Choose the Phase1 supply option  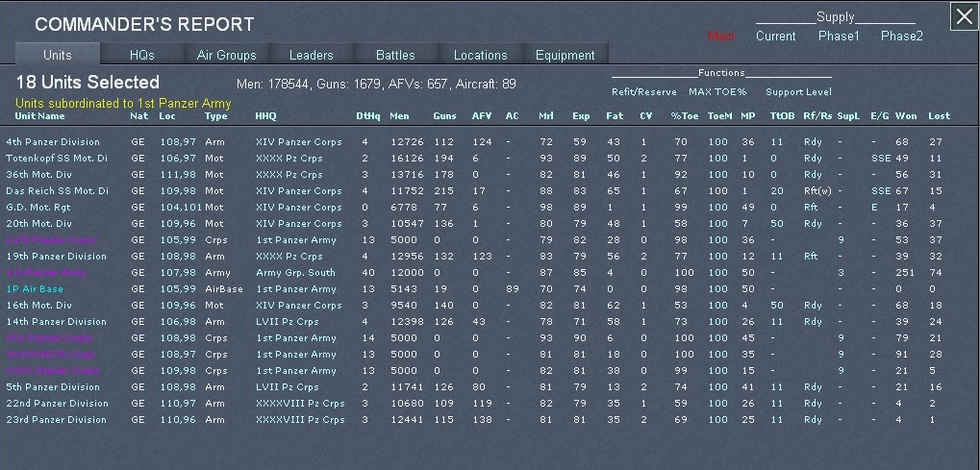[x=839, y=37]
